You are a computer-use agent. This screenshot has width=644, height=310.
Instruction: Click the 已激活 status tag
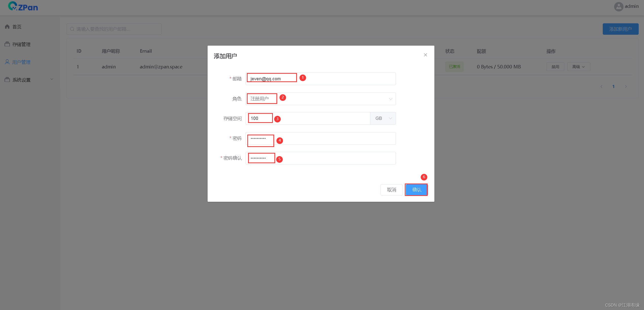point(454,67)
